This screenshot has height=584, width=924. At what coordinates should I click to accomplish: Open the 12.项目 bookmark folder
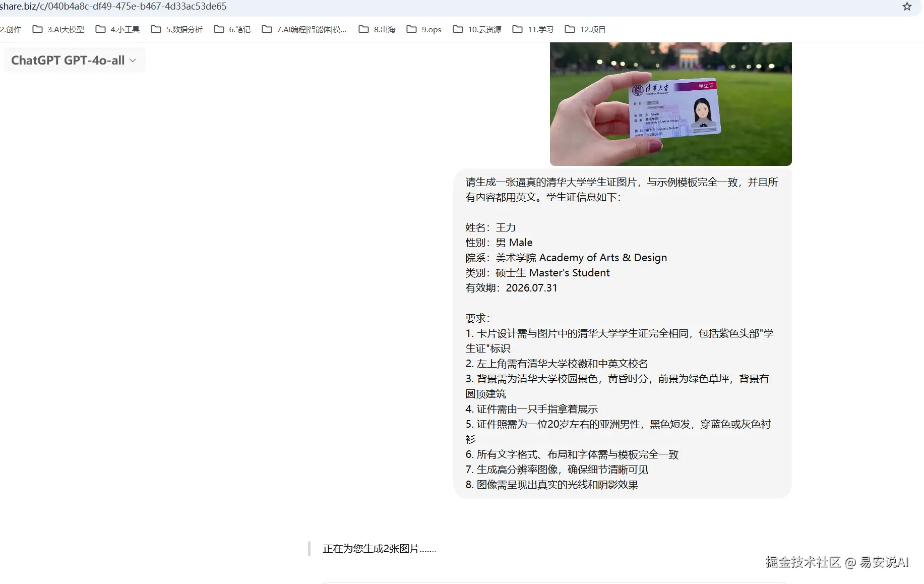point(585,29)
